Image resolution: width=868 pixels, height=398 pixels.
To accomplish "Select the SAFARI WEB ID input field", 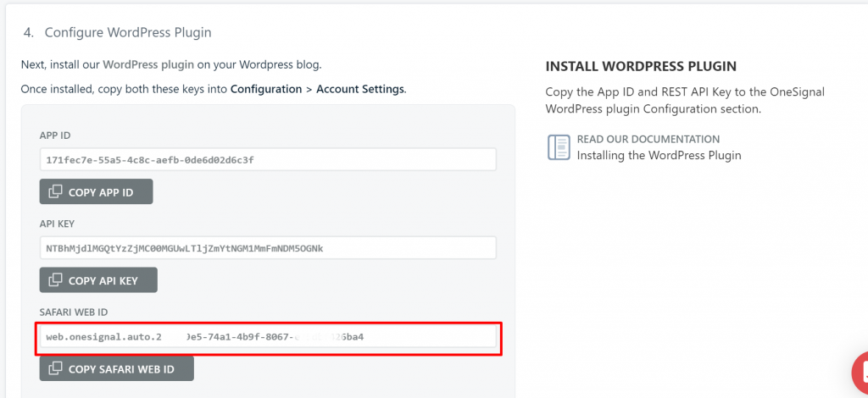I will pos(268,336).
